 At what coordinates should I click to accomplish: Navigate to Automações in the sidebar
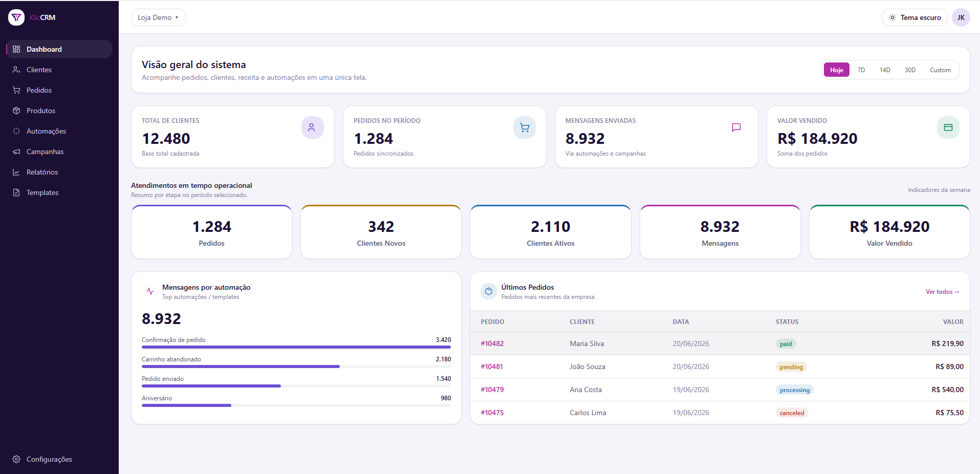coord(59,131)
